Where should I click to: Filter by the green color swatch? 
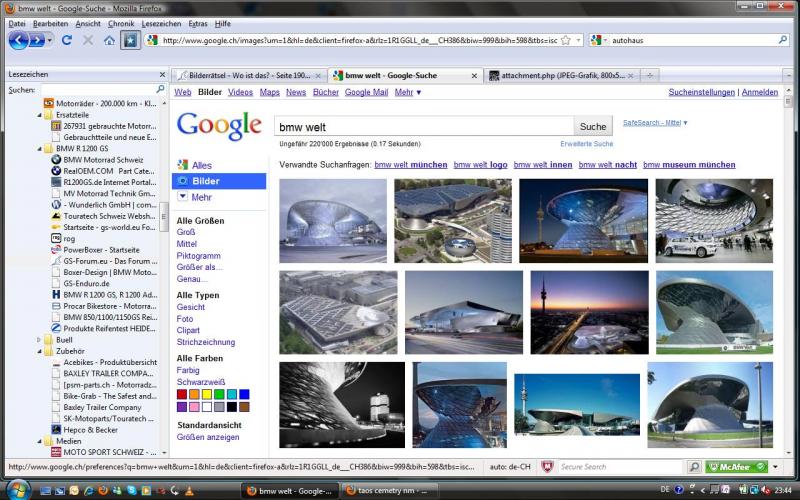click(219, 394)
